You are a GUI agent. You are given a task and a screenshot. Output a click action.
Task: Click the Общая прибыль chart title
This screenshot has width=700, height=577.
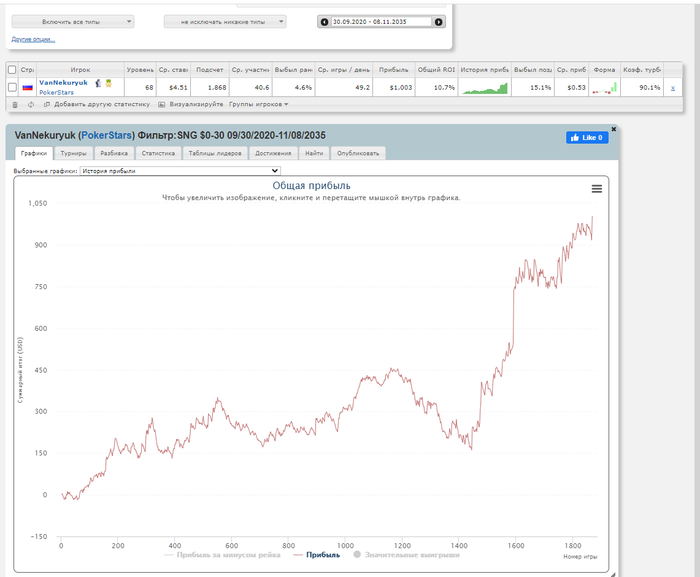312,186
